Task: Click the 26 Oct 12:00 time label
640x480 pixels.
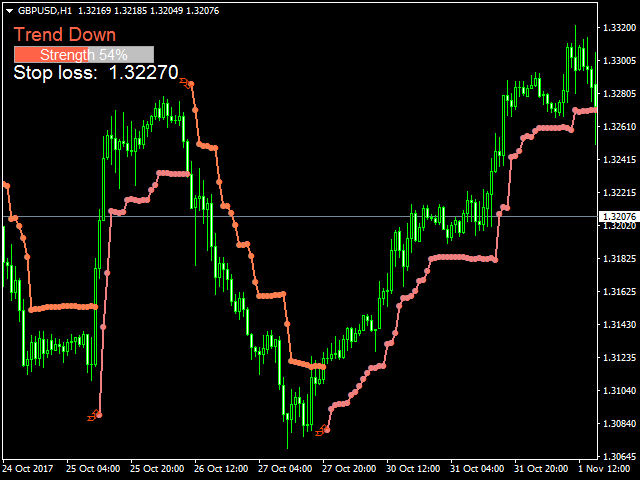Action: [x=221, y=468]
